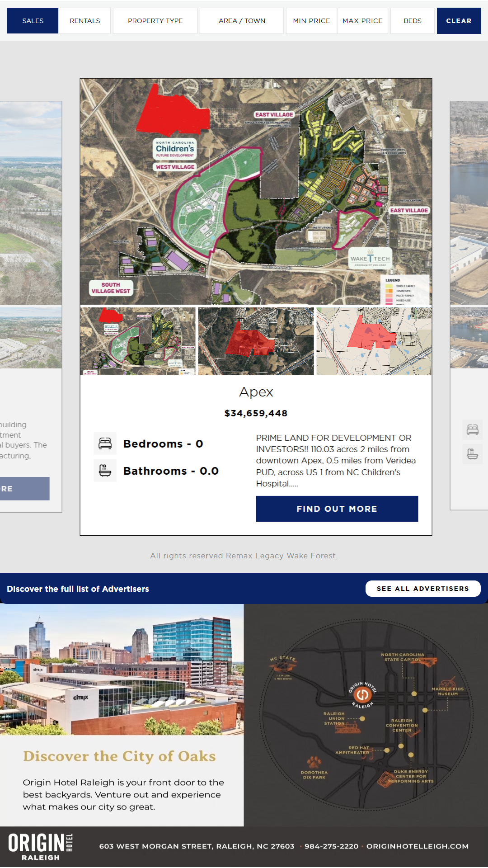Open the Min Price dropdown
The image size is (488, 868).
pos(311,21)
